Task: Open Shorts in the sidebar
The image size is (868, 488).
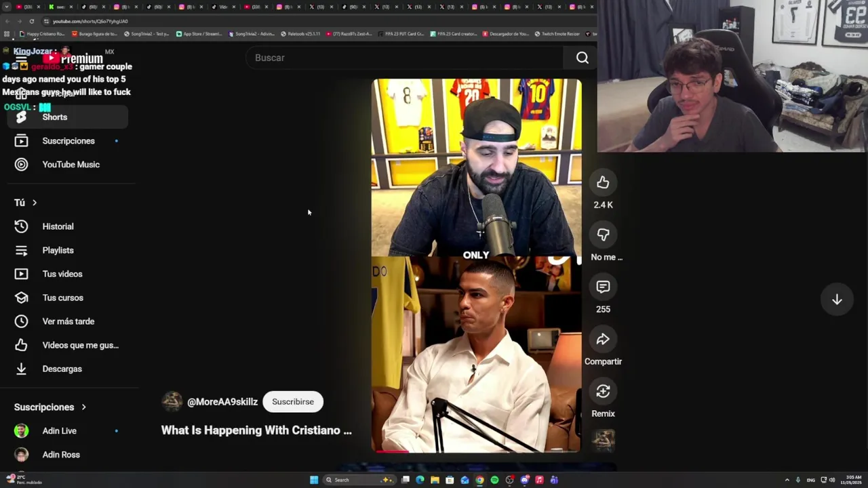Action: click(68, 117)
